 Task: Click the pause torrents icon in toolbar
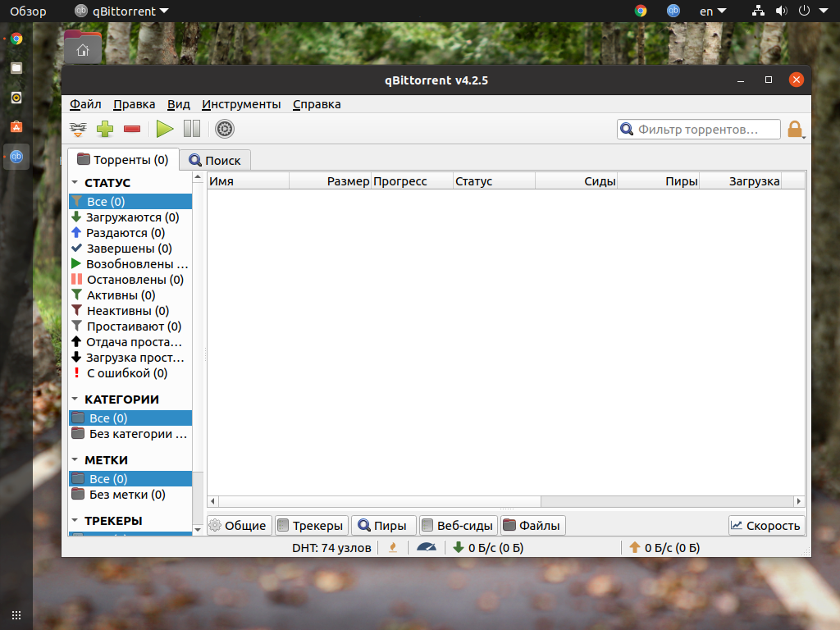pyautogui.click(x=192, y=129)
